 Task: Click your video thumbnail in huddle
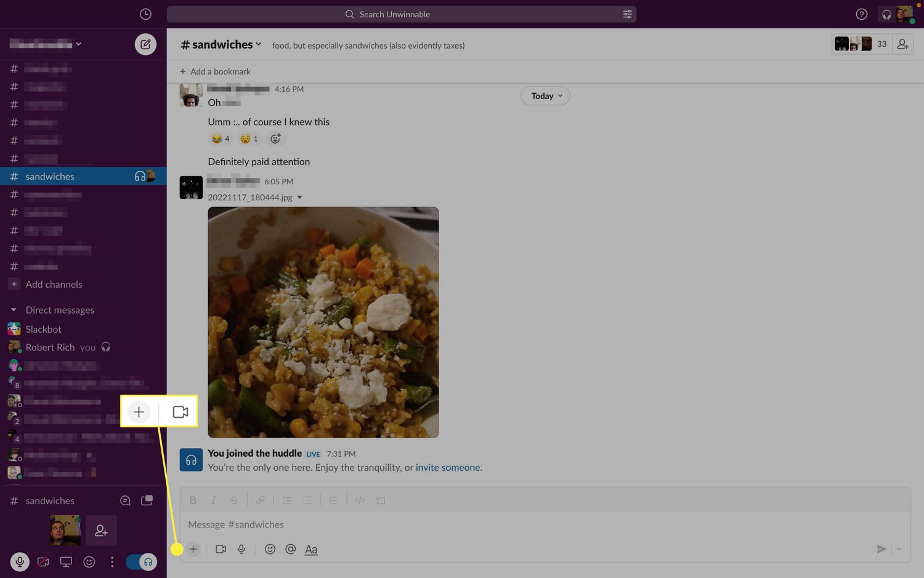pyautogui.click(x=65, y=531)
